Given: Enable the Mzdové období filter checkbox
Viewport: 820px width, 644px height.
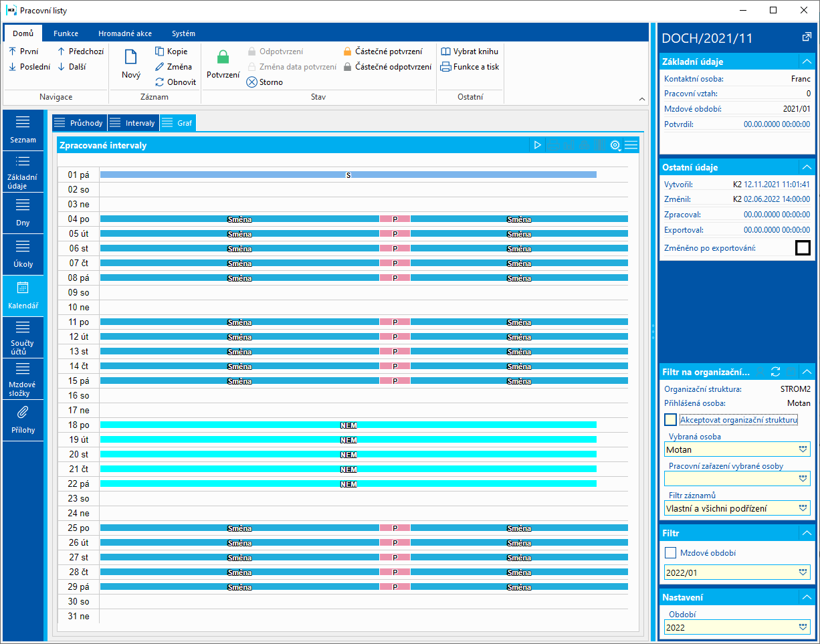Looking at the screenshot, I should click(x=670, y=553).
